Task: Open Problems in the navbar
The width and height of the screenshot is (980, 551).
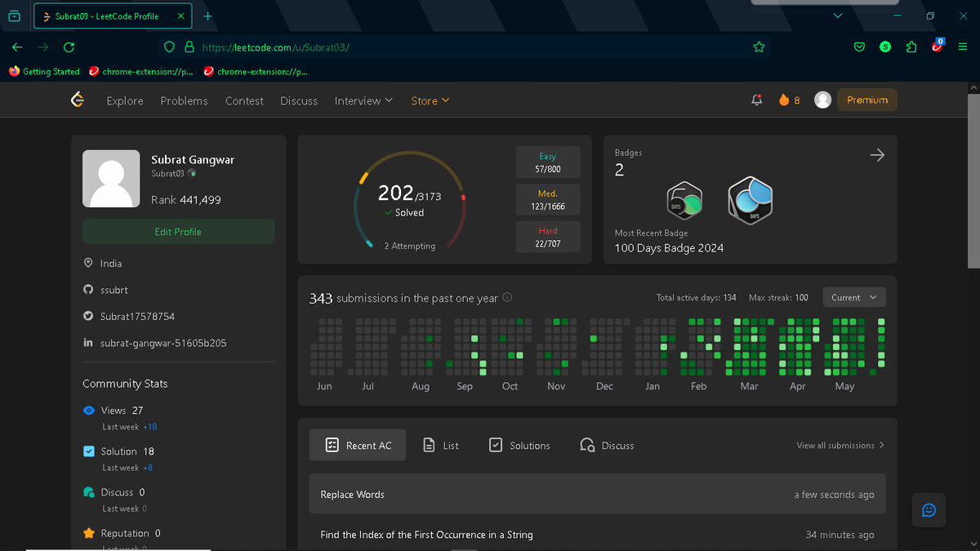Action: pos(184,100)
